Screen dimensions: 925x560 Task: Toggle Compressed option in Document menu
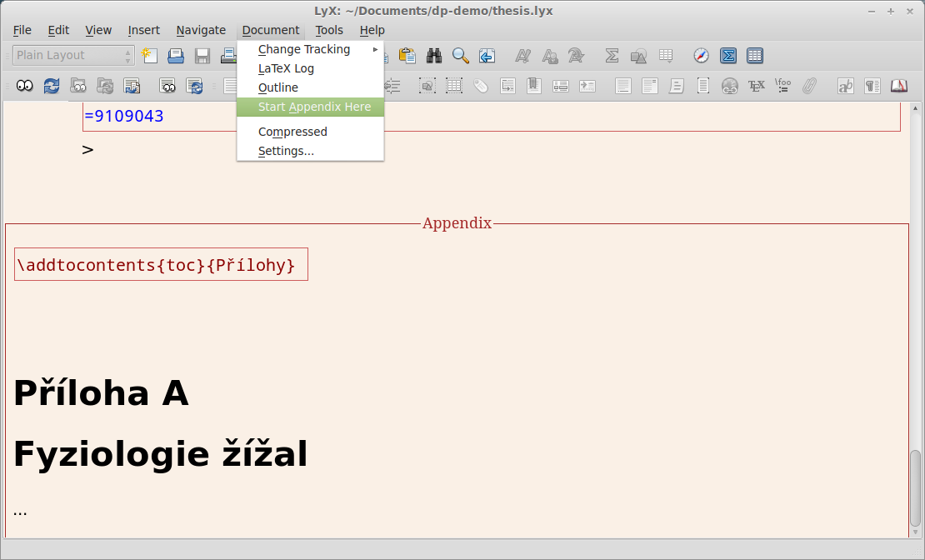pyautogui.click(x=292, y=132)
